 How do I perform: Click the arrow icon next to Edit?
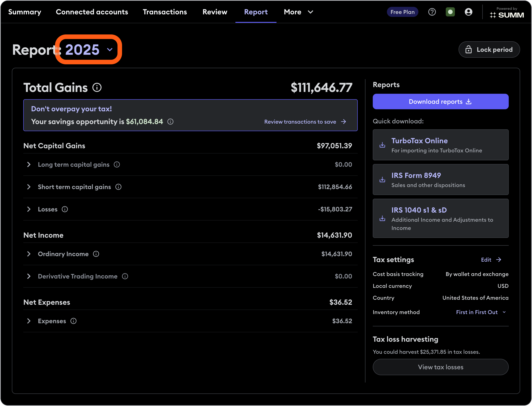pos(498,260)
